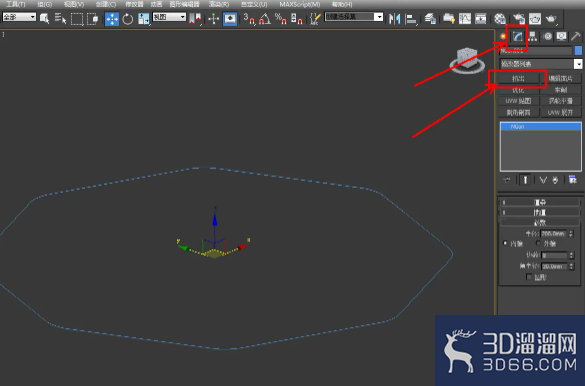Viewport: 585px width, 386px height.
Task: Open Schematic View icon
Action: tap(481, 18)
